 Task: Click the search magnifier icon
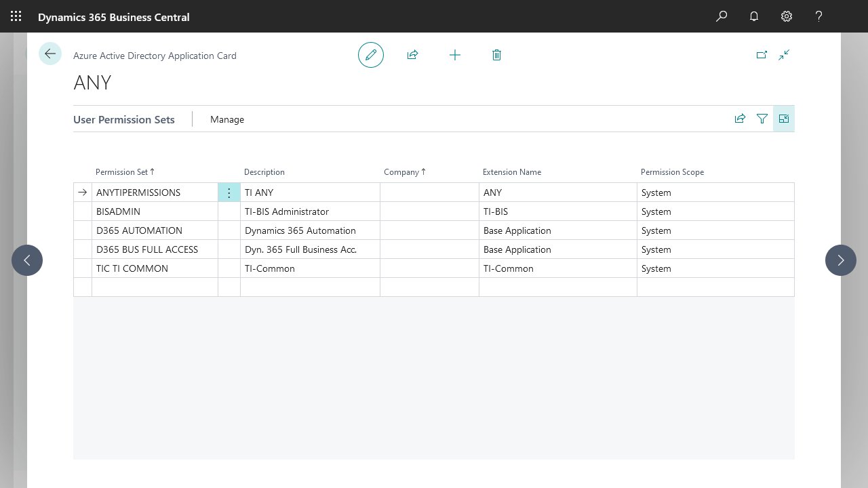click(722, 16)
